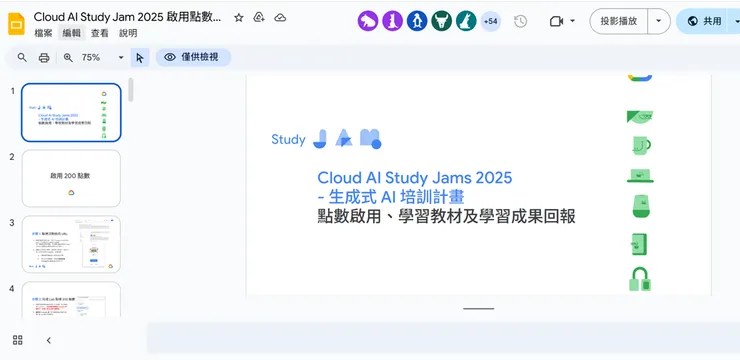This screenshot has height=360, width=740.
Task: Open the 說明 menu
Action: [x=128, y=33]
